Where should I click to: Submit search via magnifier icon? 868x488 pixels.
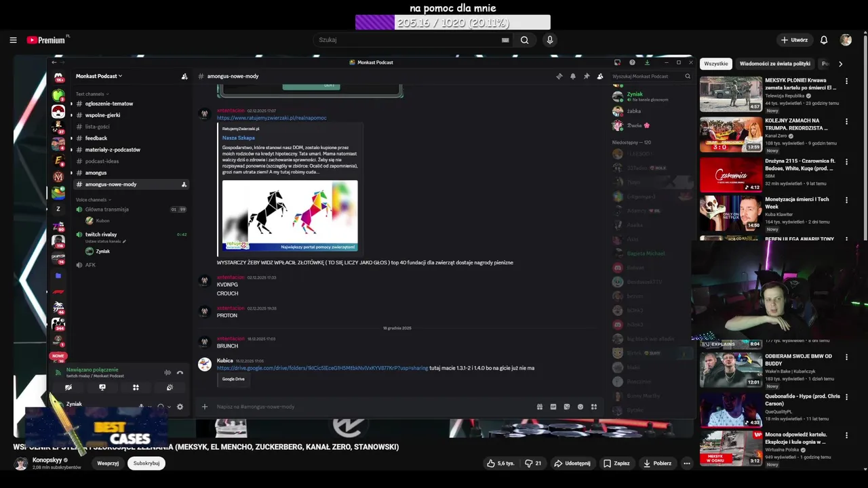(x=524, y=40)
